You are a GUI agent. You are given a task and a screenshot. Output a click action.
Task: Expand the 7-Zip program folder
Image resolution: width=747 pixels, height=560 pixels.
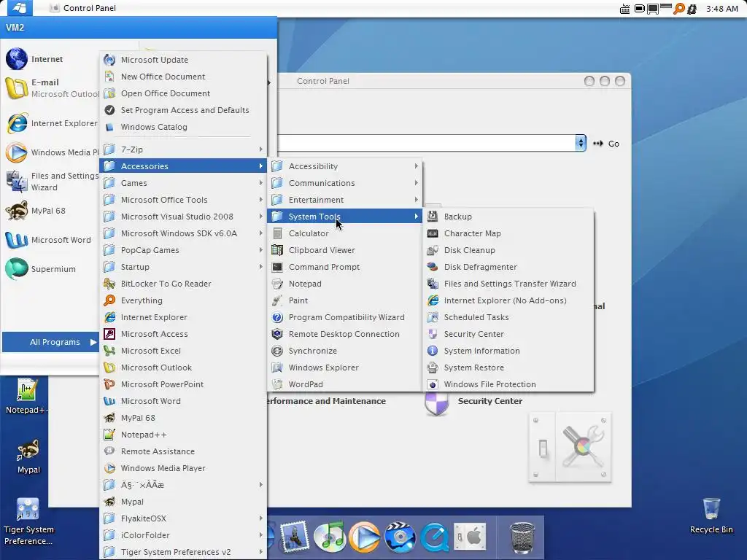tap(183, 149)
